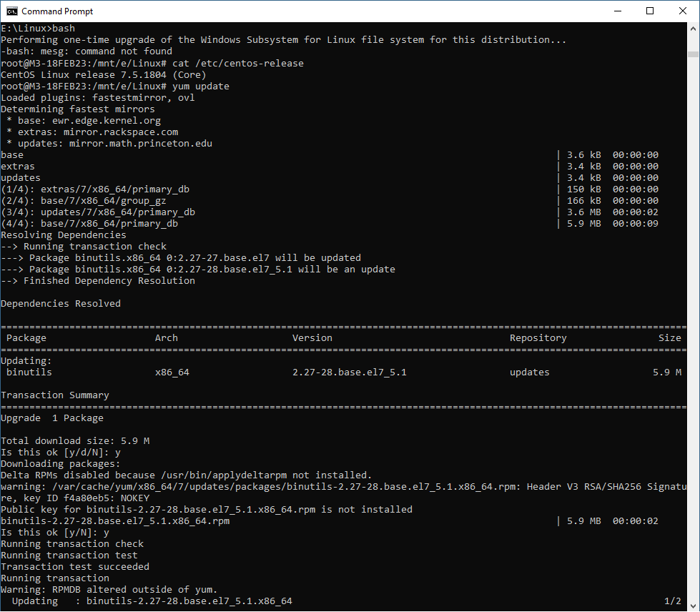Click the 'Size' column header
The width and height of the screenshot is (700, 612).
pyautogui.click(x=670, y=338)
